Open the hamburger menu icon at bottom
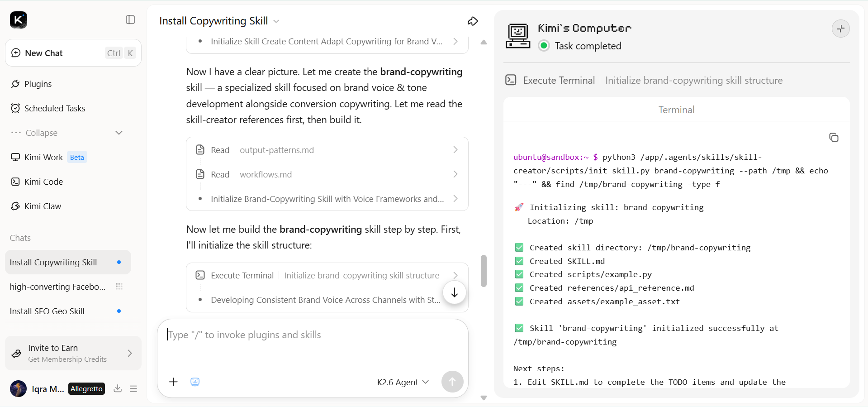The width and height of the screenshot is (868, 407). tap(133, 388)
